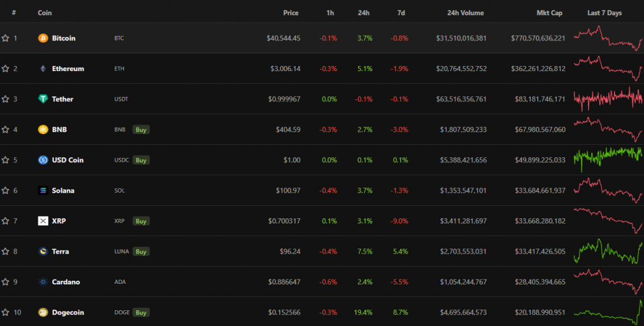Click the Bitcoin logo icon

(x=43, y=38)
